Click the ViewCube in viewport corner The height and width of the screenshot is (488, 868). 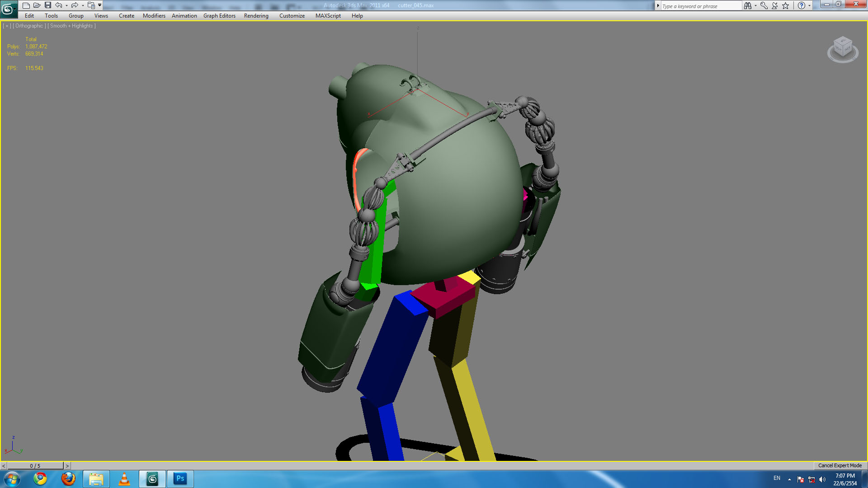click(x=843, y=49)
